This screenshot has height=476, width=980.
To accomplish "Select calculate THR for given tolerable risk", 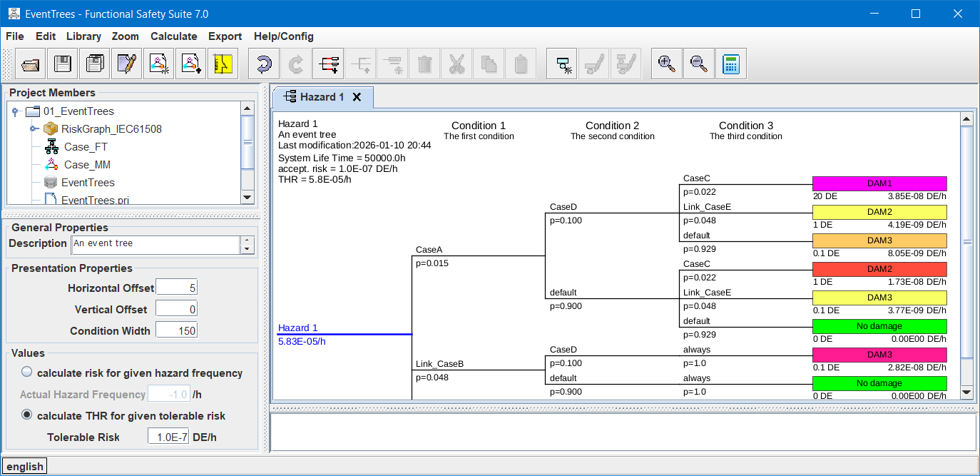I will pos(27,415).
